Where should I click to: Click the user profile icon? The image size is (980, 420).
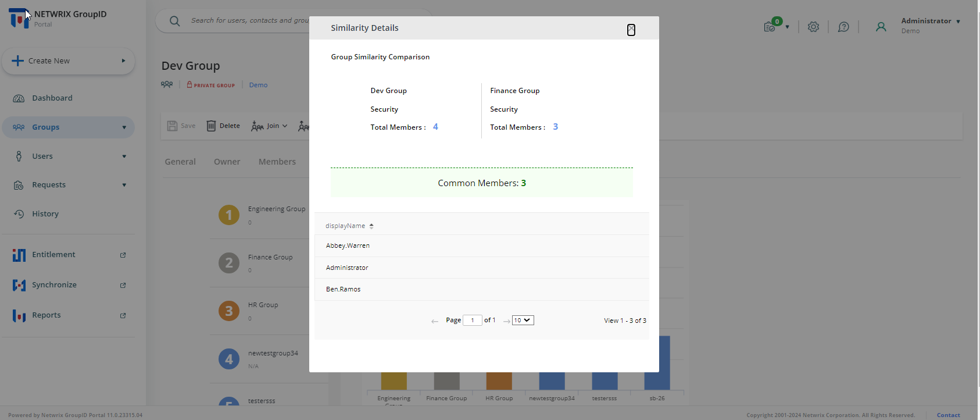[881, 27]
